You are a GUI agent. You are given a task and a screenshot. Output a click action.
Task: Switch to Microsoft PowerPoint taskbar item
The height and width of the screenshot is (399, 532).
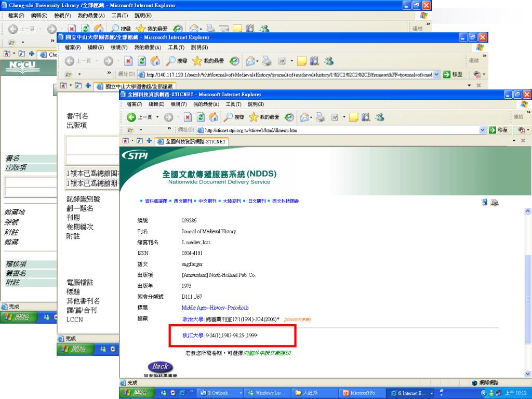click(x=362, y=393)
